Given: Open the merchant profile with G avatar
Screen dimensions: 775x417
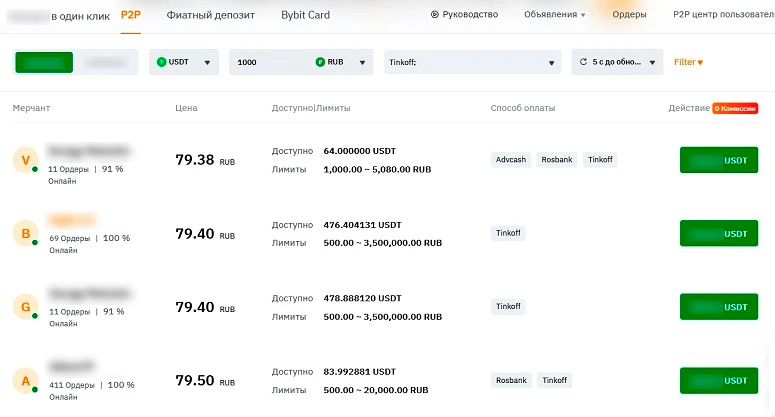Looking at the screenshot, I should click(25, 308).
